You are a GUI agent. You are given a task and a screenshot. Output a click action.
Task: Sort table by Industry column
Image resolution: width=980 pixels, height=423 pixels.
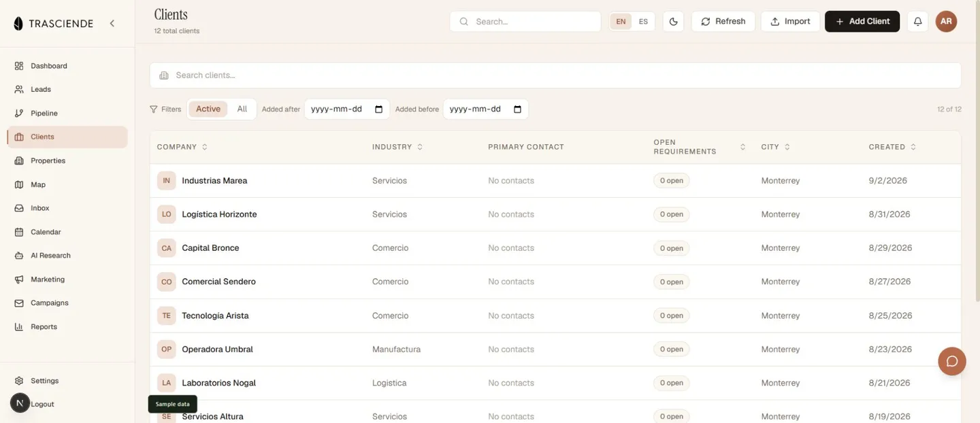point(397,147)
